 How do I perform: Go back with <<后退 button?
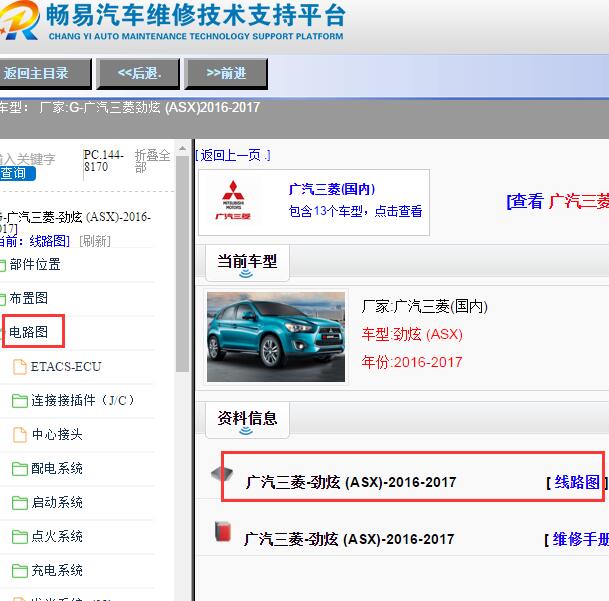138,74
